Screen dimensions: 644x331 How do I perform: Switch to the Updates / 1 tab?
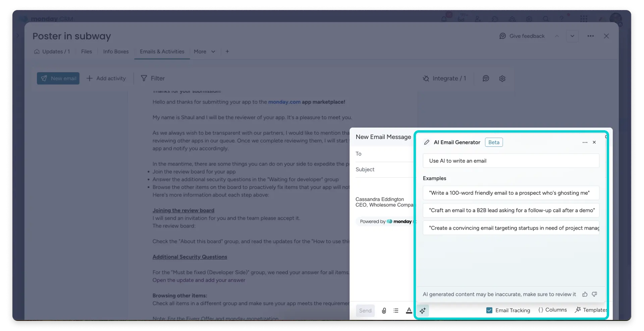click(52, 51)
